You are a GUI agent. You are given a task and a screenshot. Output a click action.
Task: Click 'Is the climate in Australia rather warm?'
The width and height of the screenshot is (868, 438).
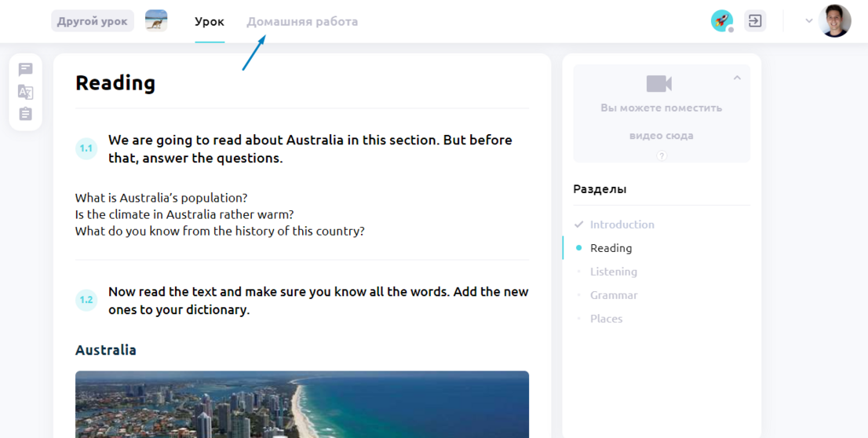click(x=184, y=214)
